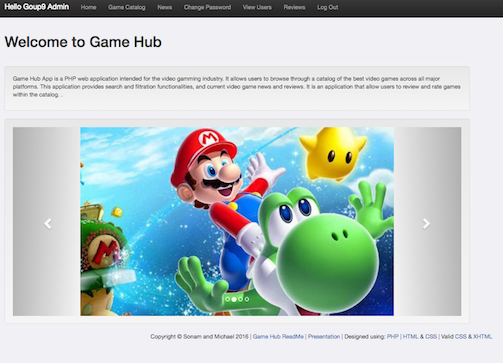Open the Presentation footer link

coord(324,337)
